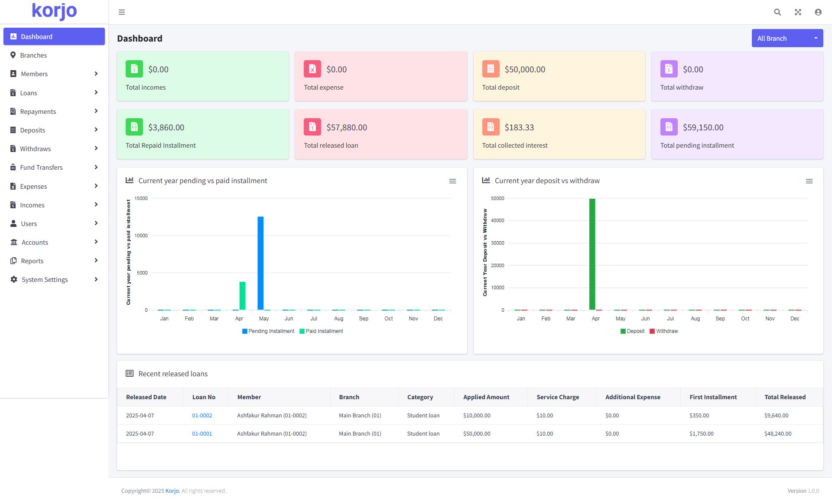Select Dashboard in the sidebar
Image resolution: width=832 pixels, height=504 pixels.
54,37
